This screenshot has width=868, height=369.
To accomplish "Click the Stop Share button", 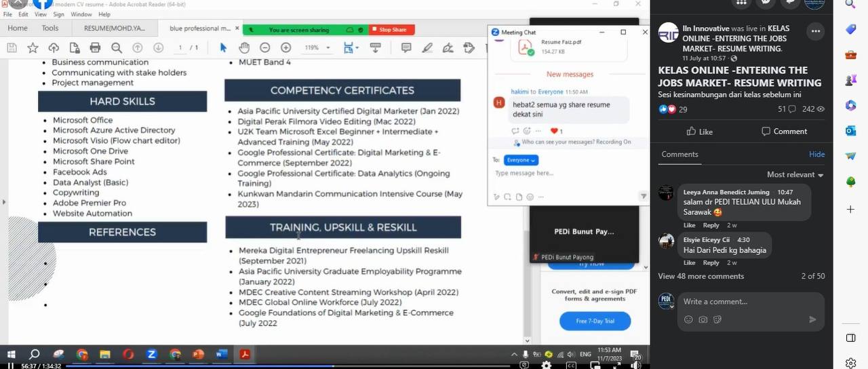I will click(392, 30).
